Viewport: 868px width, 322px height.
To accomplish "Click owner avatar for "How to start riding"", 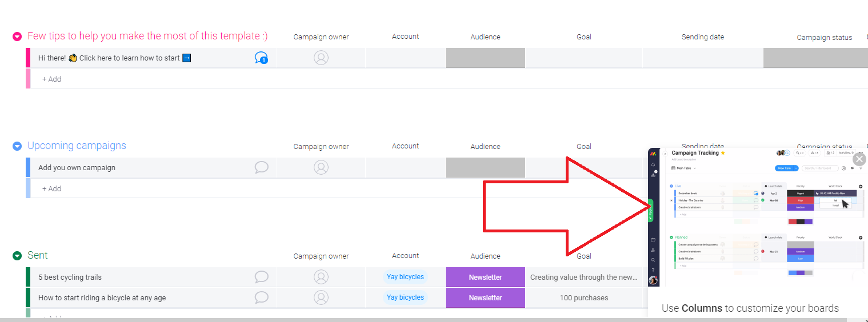I will pos(321,297).
